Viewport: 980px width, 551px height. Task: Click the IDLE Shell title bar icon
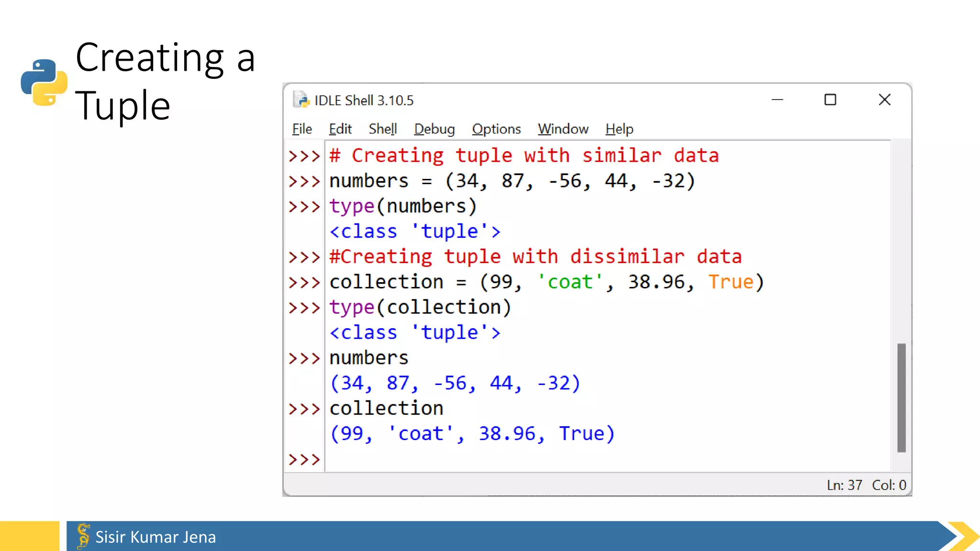pyautogui.click(x=301, y=99)
